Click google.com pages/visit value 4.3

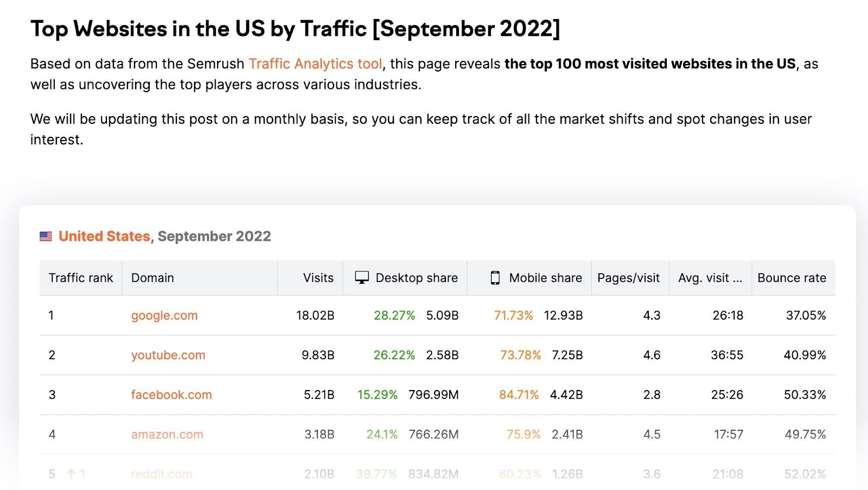pyautogui.click(x=652, y=315)
